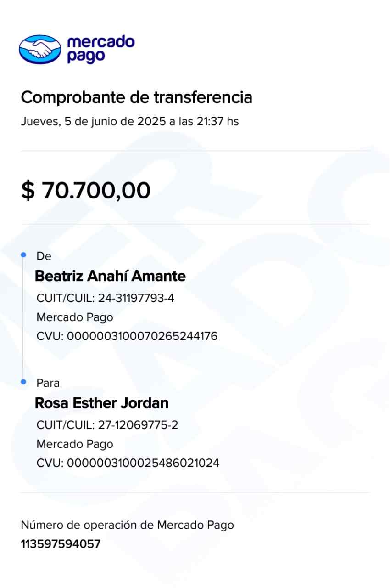Click Mercado Pago under Beatriz's CUIT
Viewport: 390px width, 588px height.
coord(74,317)
